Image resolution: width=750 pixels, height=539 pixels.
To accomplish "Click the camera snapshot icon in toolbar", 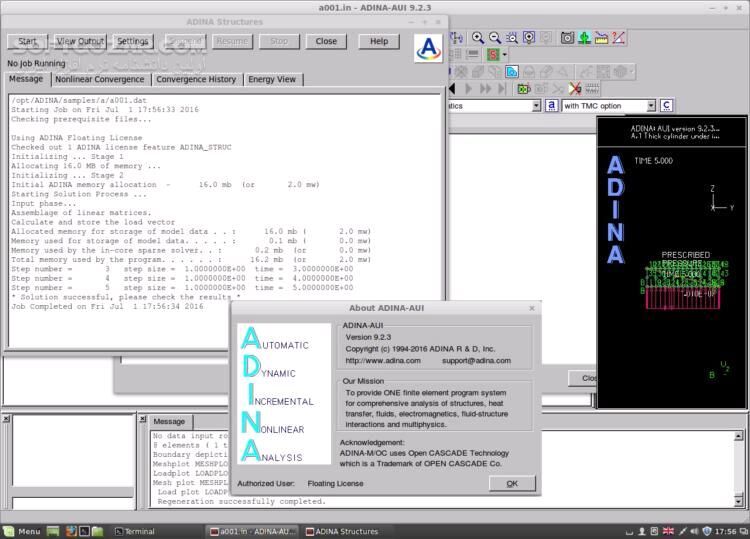I will point(567,38).
